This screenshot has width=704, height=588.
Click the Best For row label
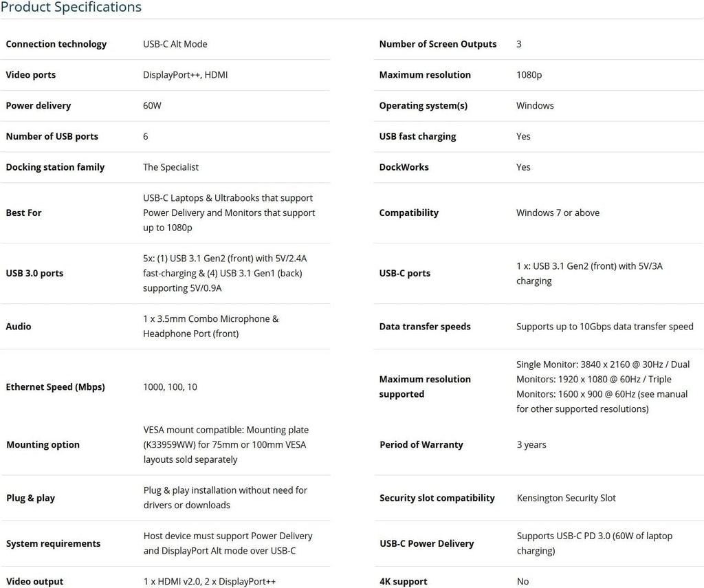[24, 213]
